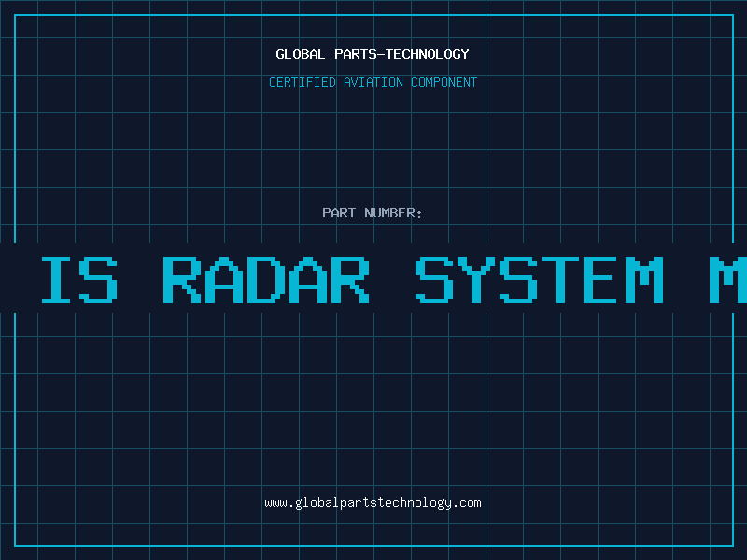Click the scrolling RADAR SYSTEM banner text
Image resolution: width=747 pixels, height=560 pixels.
(x=393, y=279)
